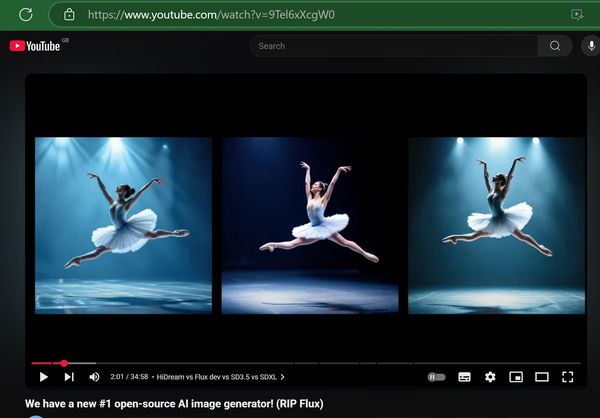Screen dimensions: 600x418
Task: Reload the page with the refresh icon
Action: pos(26,15)
